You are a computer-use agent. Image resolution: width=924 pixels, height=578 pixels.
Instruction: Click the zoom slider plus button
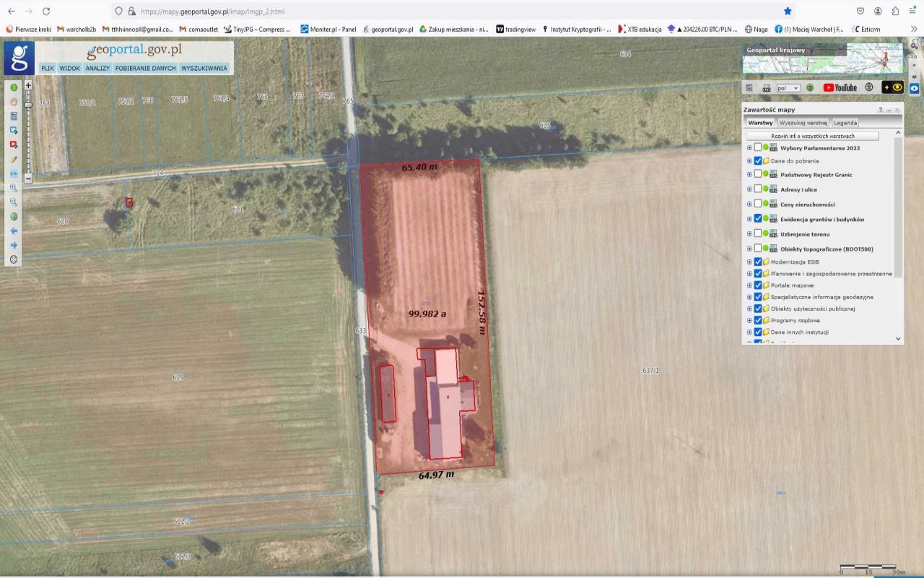pyautogui.click(x=28, y=85)
